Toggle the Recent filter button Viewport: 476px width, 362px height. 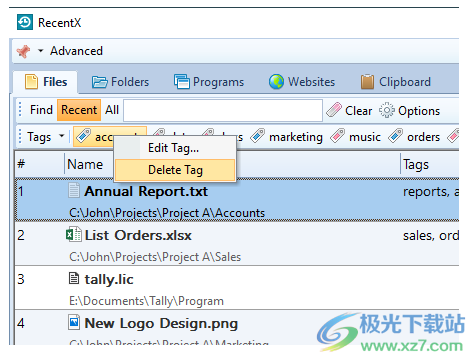(79, 110)
